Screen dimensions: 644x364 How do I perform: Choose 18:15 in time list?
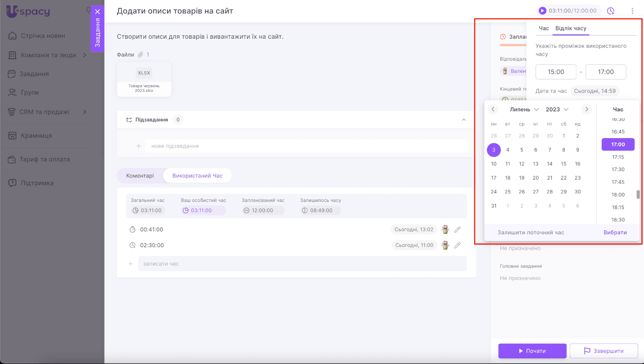pos(618,207)
